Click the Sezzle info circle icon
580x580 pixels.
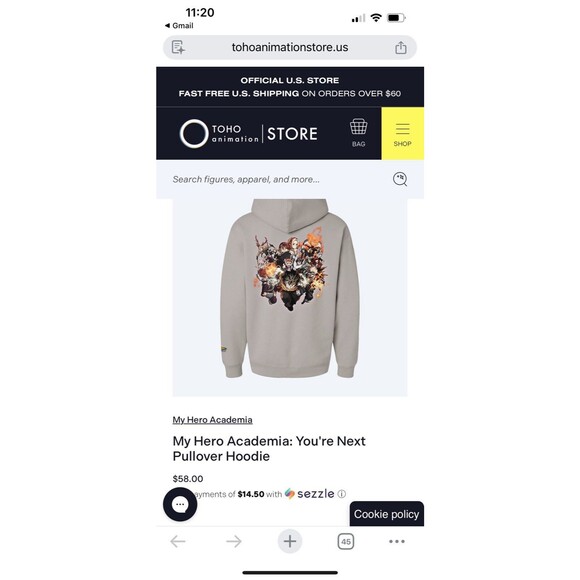[342, 494]
